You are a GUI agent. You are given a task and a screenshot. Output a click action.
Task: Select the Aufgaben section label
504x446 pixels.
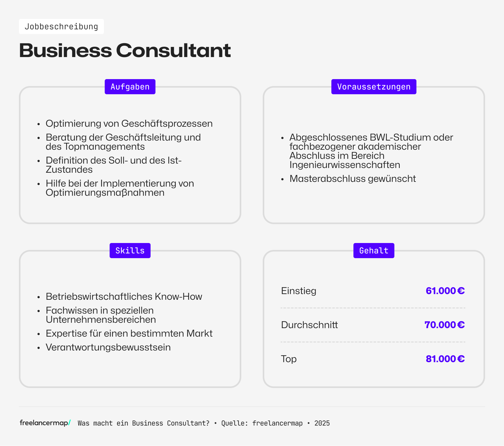tap(130, 87)
